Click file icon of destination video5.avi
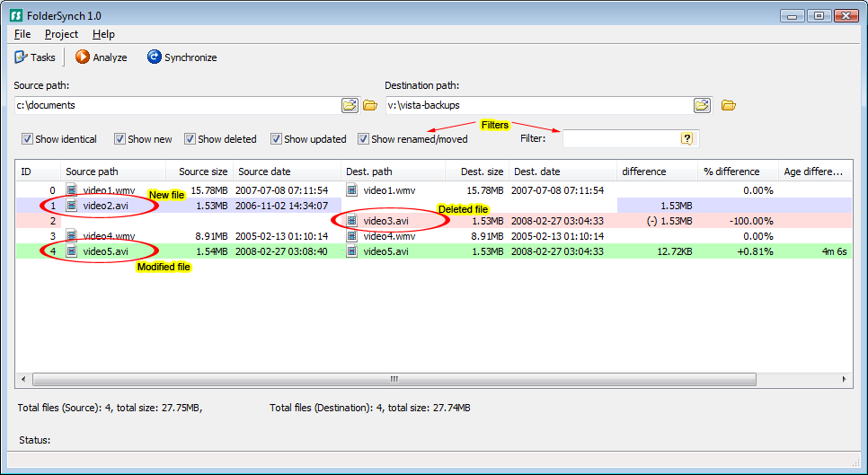 point(351,251)
